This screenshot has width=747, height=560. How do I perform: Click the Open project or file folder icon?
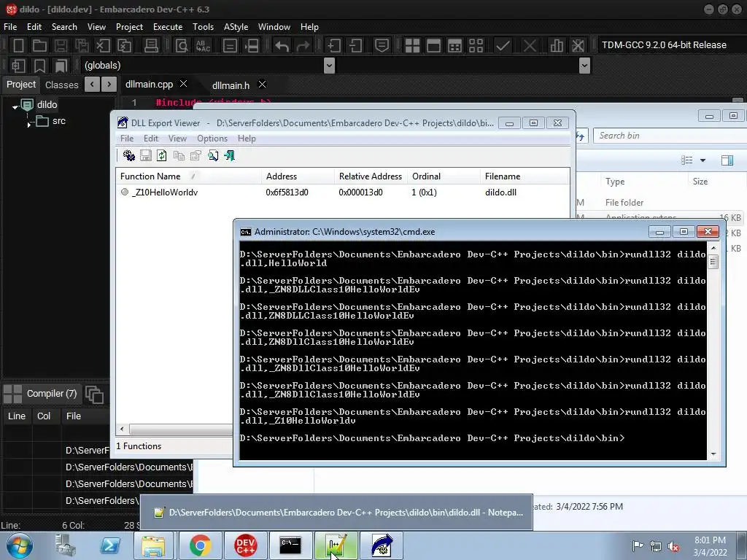[39, 46]
